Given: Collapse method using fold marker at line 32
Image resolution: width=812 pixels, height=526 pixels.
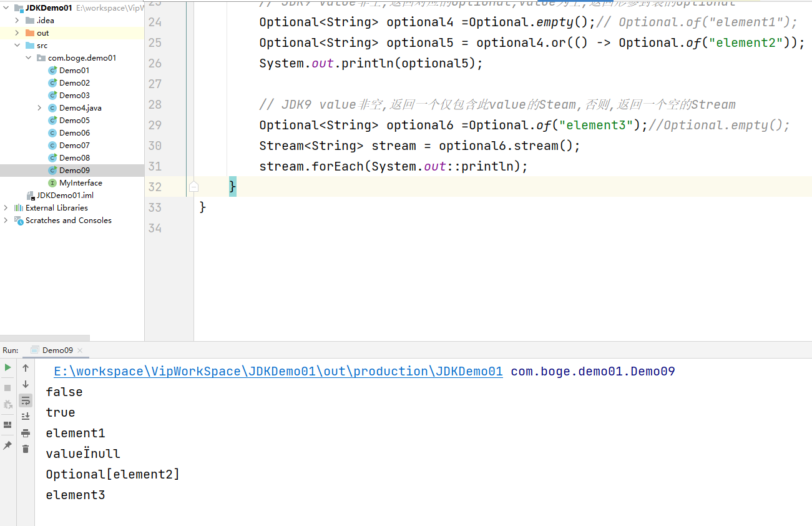Looking at the screenshot, I should [x=193, y=186].
